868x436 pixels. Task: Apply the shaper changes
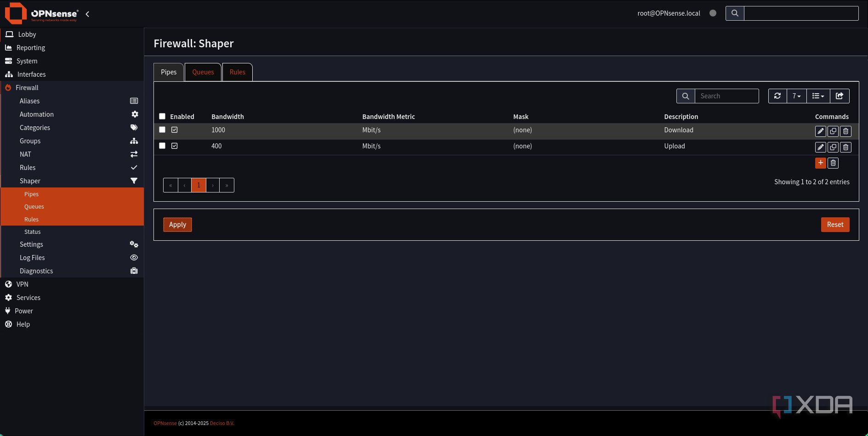coord(177,225)
